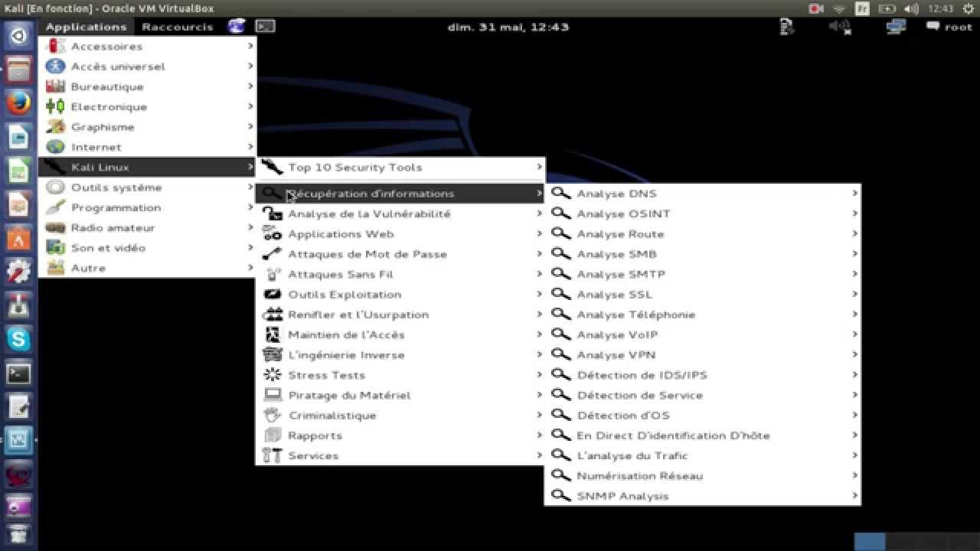
Task: Click the date and time clock
Action: 508,27
